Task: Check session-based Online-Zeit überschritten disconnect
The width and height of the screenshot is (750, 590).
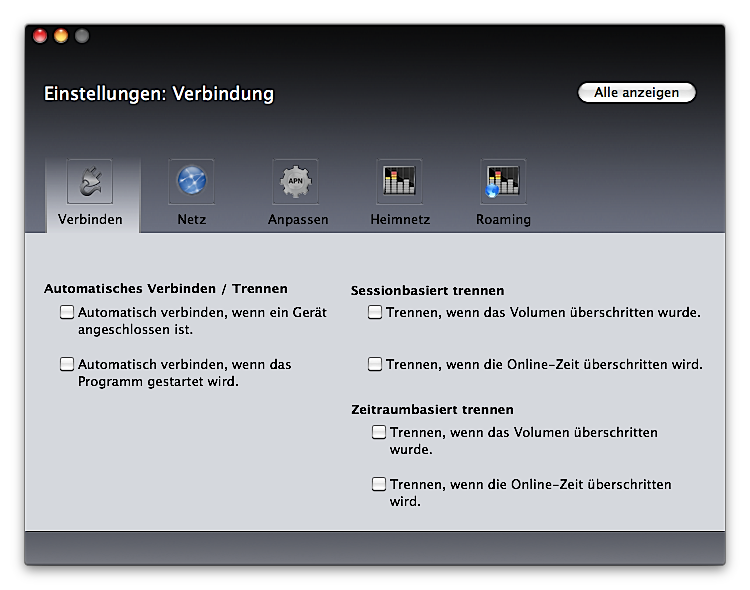Action: pyautogui.click(x=375, y=364)
